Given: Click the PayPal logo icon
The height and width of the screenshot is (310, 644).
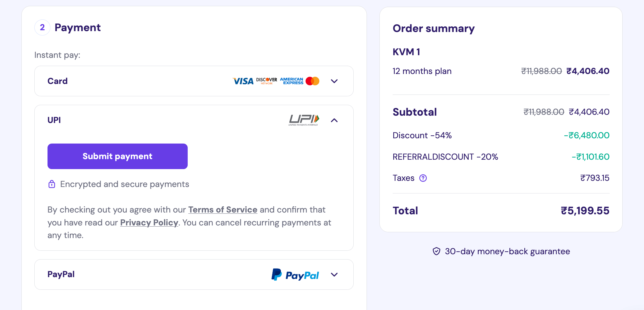Looking at the screenshot, I should [295, 275].
